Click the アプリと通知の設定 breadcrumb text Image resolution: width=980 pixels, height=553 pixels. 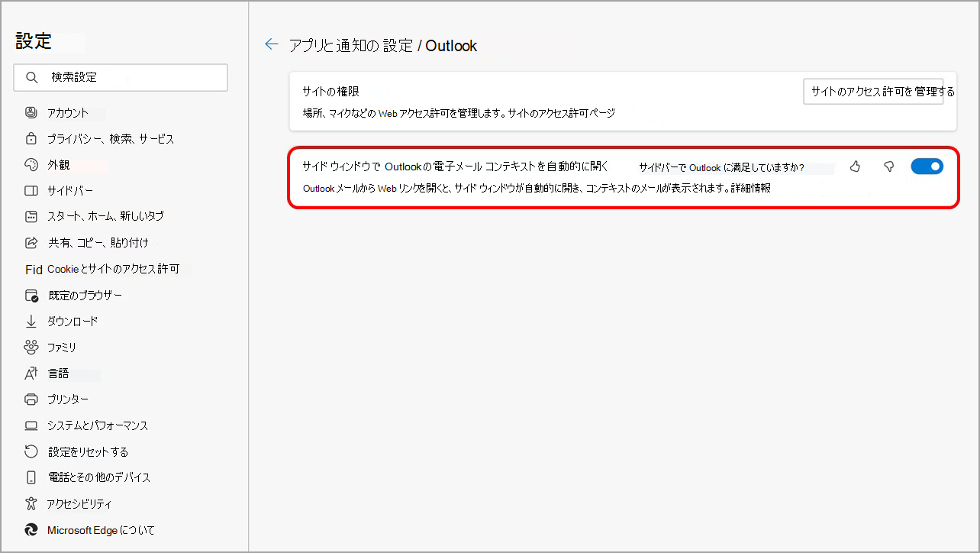click(350, 45)
